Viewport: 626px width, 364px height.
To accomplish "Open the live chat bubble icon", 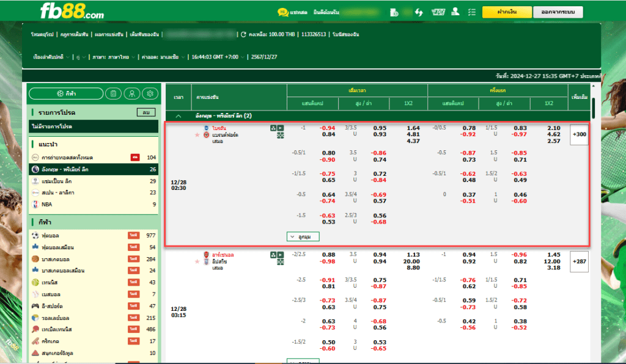I will pyautogui.click(x=282, y=12).
